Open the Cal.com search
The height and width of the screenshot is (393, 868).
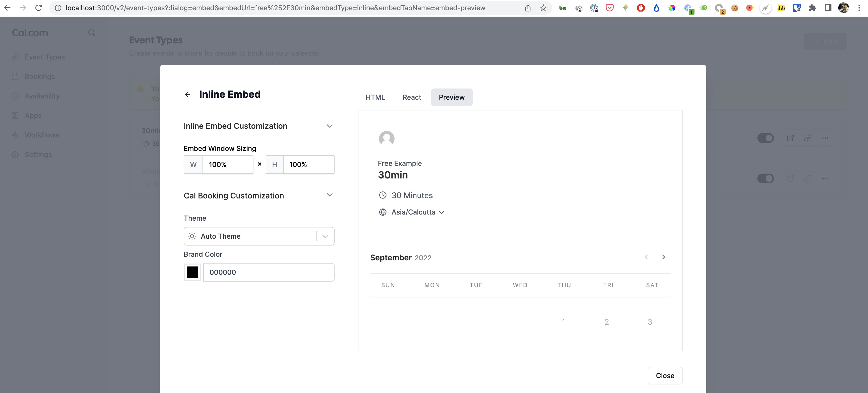tap(91, 33)
